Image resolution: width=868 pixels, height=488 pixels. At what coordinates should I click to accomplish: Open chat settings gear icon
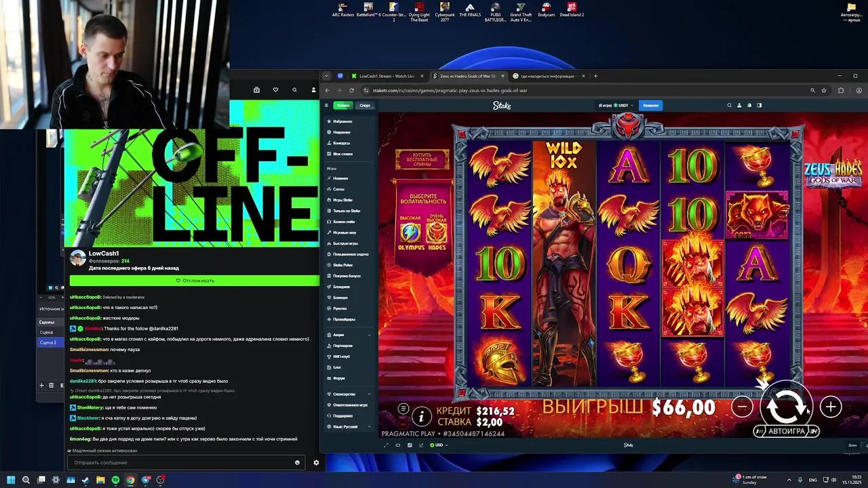pos(316,462)
